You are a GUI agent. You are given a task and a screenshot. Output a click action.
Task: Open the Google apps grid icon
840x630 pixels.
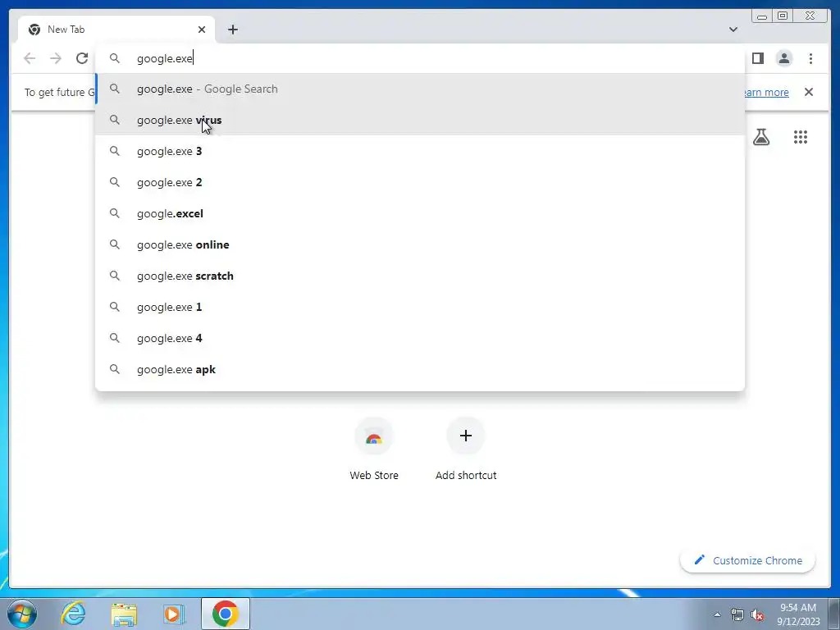click(x=801, y=137)
